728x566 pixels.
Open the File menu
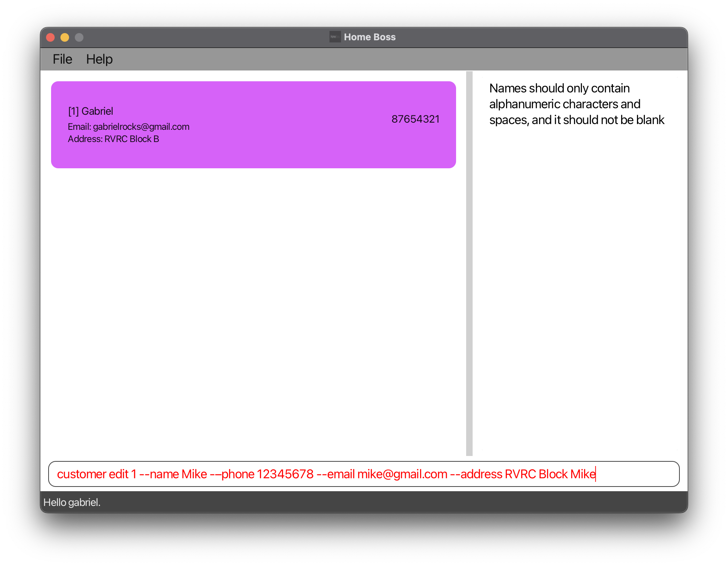[x=62, y=59]
